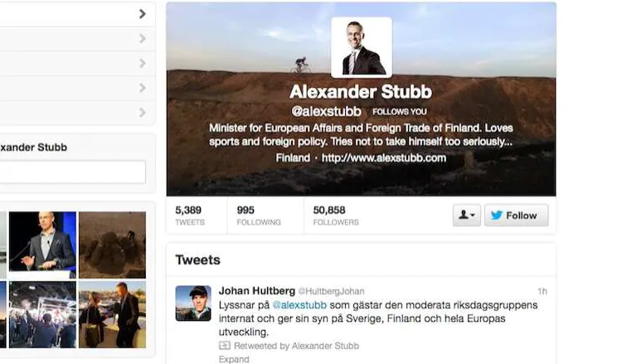Click the first sidebar navigation chevron

(143, 14)
